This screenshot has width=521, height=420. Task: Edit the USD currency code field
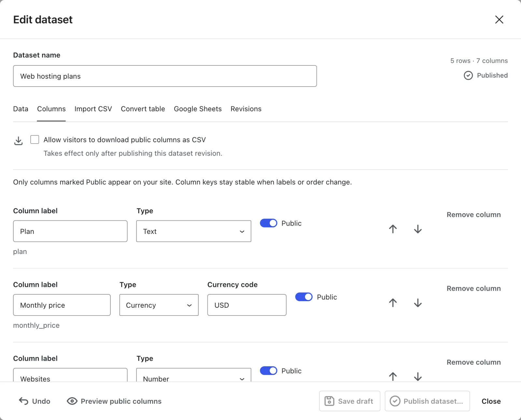[247, 305]
